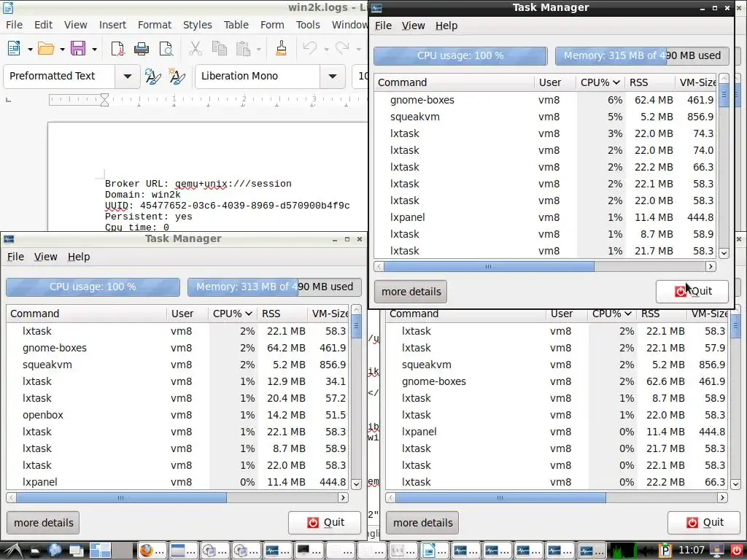Expand the Save dropdown arrow
Screen dimensions: 747x560
[x=94, y=49]
